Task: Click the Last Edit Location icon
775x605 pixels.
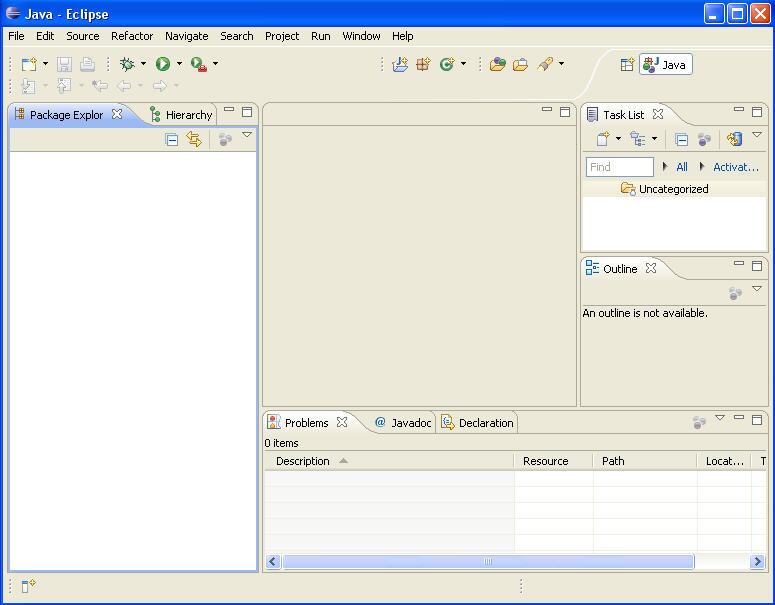Action: coord(100,86)
